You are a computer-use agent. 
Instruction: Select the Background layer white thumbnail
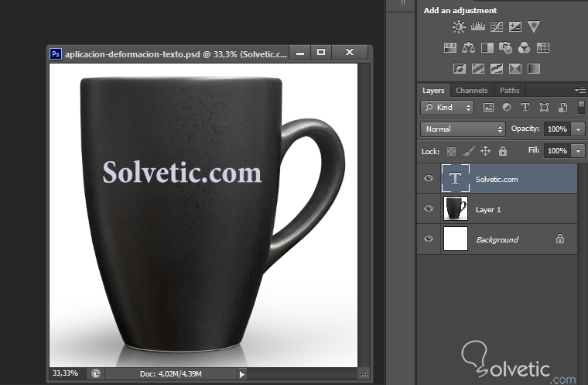[x=456, y=239]
